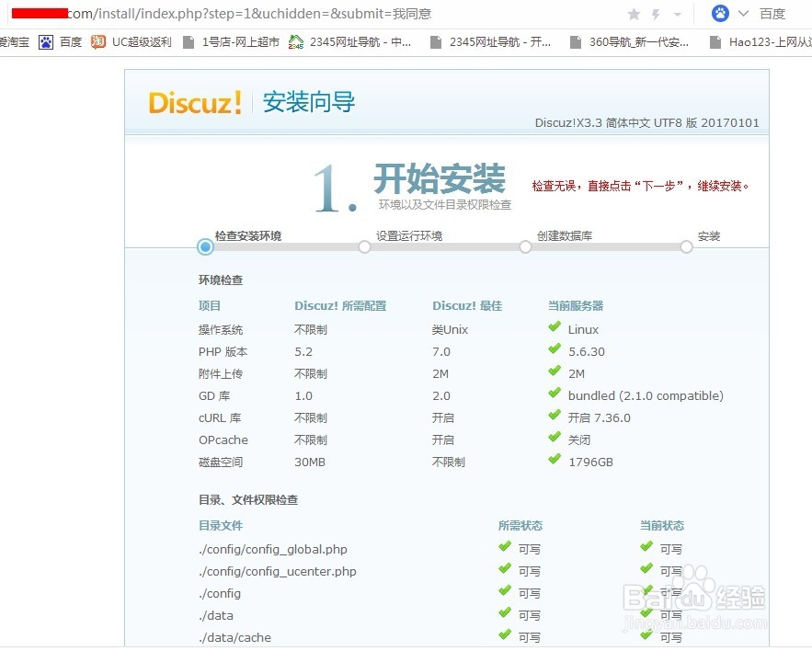Open the 2345网址导航 - 开... bookmark

[499, 42]
